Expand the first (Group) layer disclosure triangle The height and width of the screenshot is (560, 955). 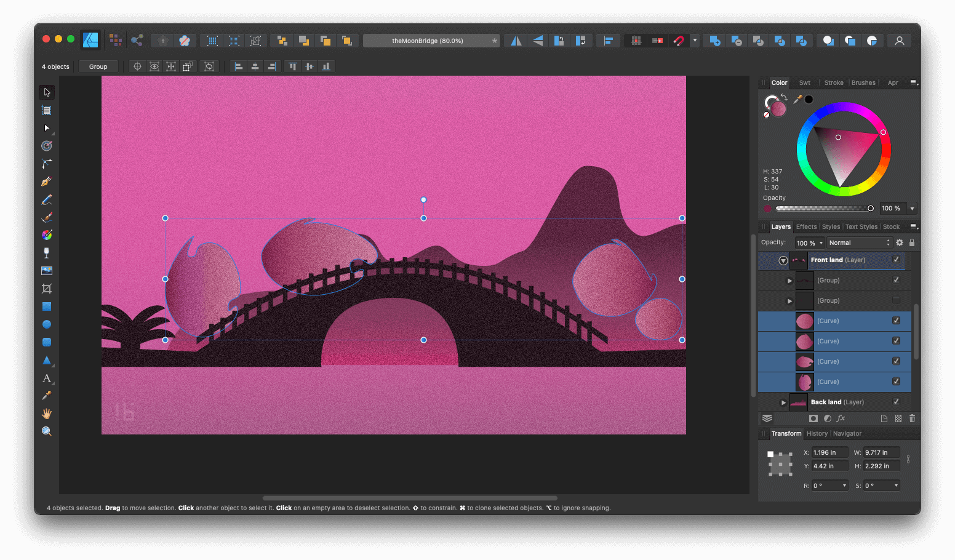[790, 280]
